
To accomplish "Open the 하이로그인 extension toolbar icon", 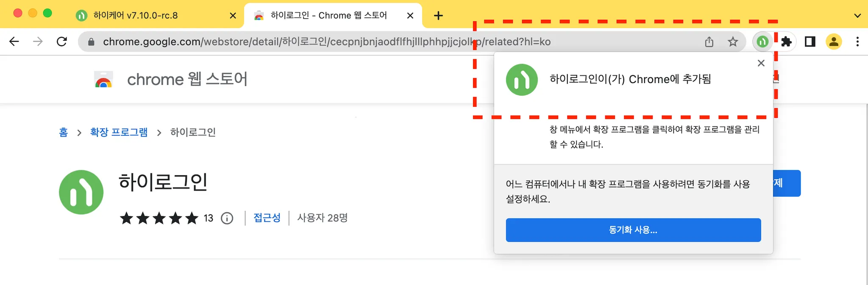I will (x=762, y=42).
